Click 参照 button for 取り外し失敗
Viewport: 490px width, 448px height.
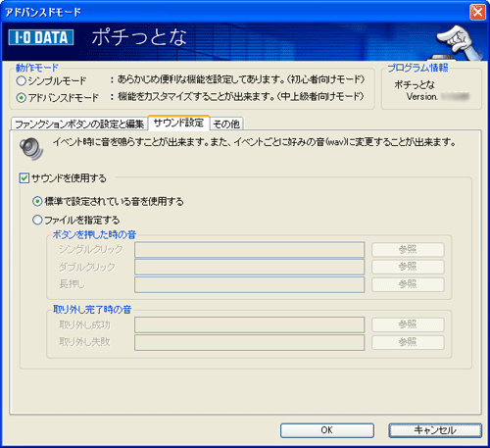click(408, 342)
